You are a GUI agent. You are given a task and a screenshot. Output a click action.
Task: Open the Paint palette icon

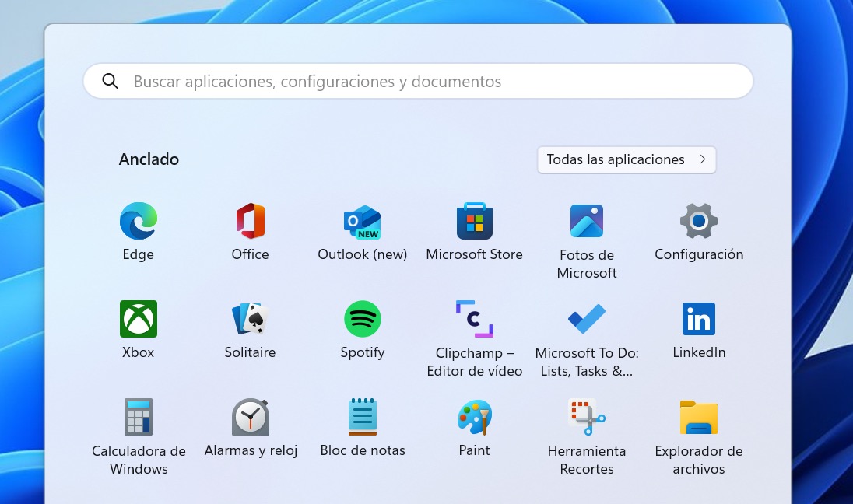coord(475,416)
